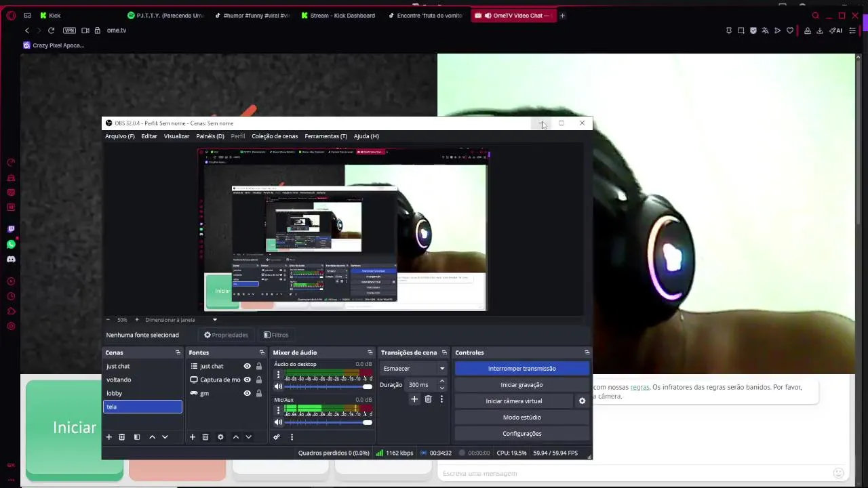The height and width of the screenshot is (488, 868).
Task: Open OBS Configurações
Action: (x=521, y=434)
